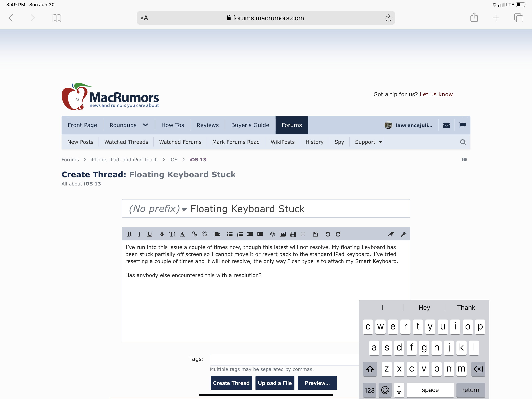Open the insert plus-box menu
Image resolution: width=532 pixels, height=399 pixels.
tap(303, 234)
